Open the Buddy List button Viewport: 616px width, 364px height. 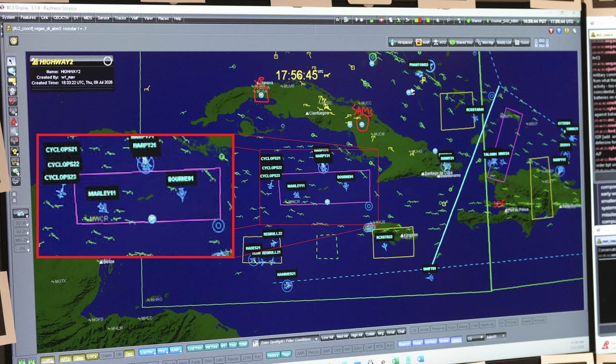click(x=504, y=42)
